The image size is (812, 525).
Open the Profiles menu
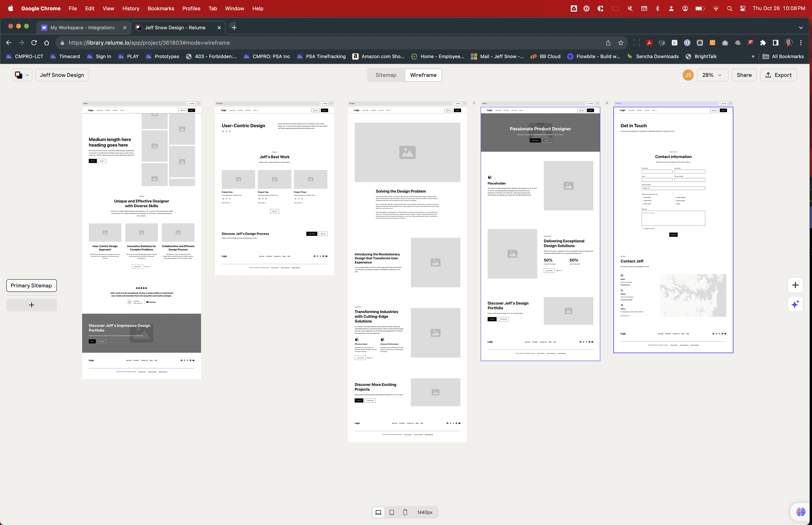(191, 9)
